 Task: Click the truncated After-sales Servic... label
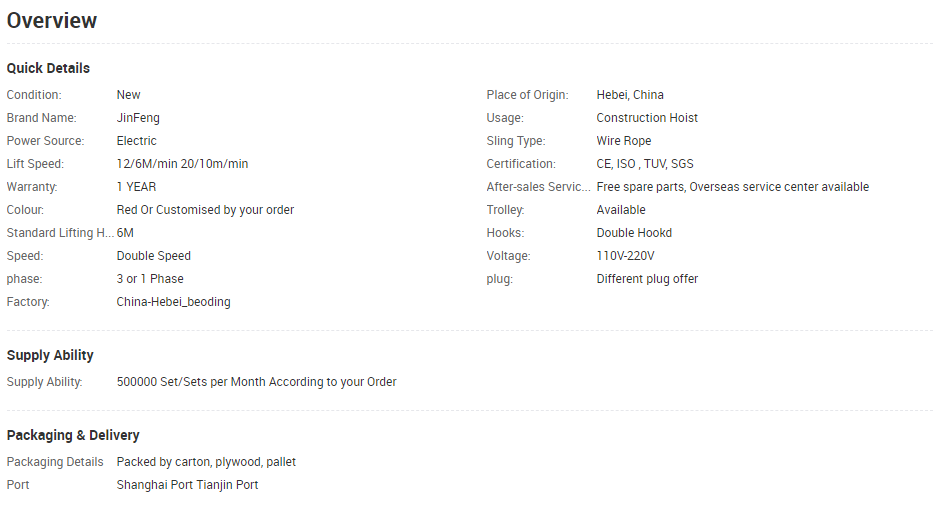pos(538,187)
